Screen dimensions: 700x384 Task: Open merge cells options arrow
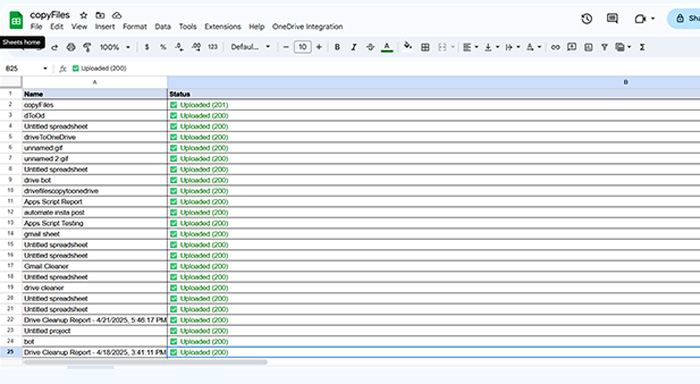[453, 47]
